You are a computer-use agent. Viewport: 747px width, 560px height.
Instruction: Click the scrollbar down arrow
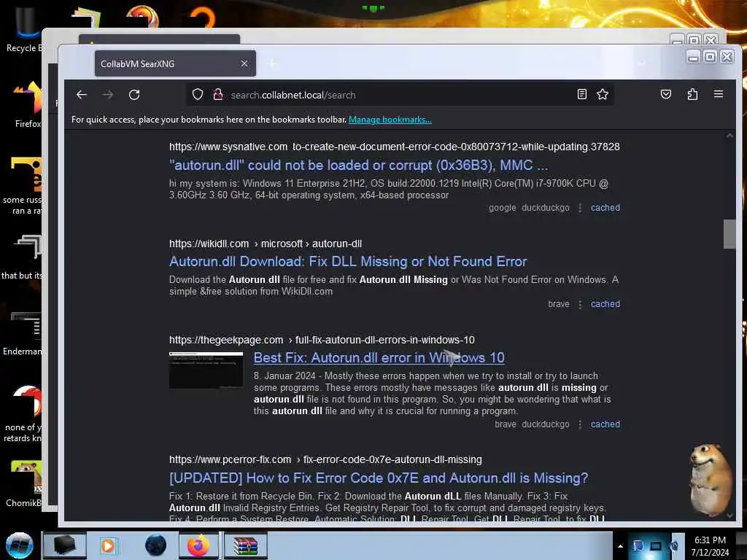pyautogui.click(x=729, y=516)
